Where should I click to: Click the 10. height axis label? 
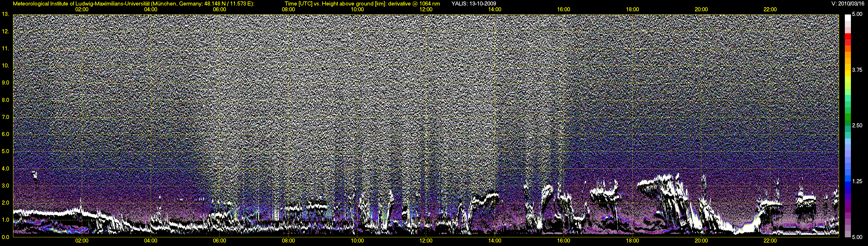5,65
